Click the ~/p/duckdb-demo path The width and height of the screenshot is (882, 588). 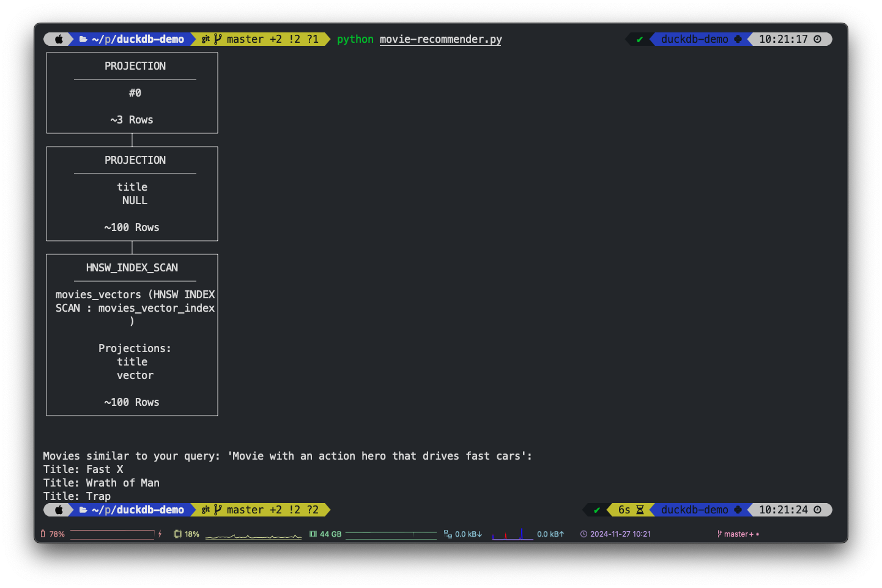tap(136, 39)
